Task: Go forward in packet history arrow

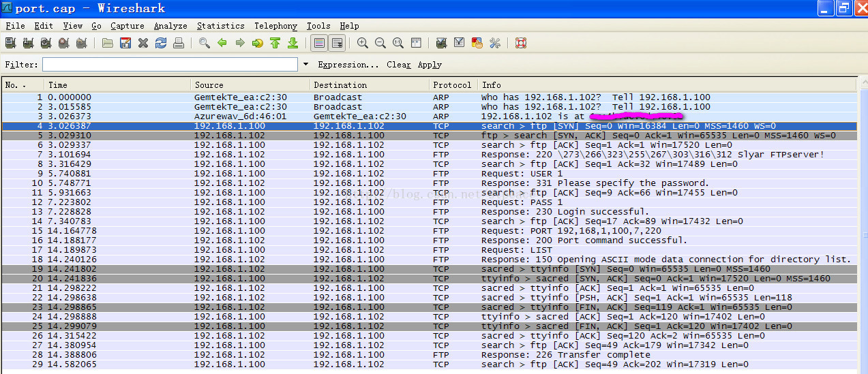Action: pos(240,43)
